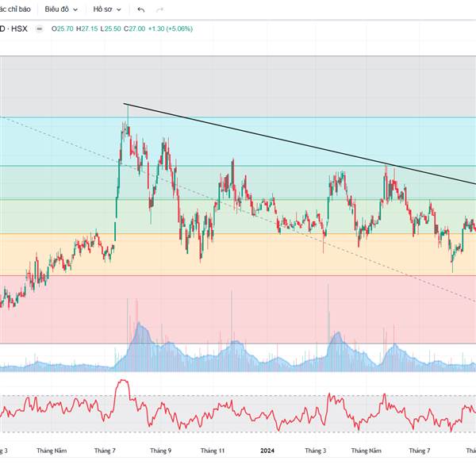Expand the Hồ sơ dropdown menu
This screenshot has height=476, width=476.
point(107,10)
